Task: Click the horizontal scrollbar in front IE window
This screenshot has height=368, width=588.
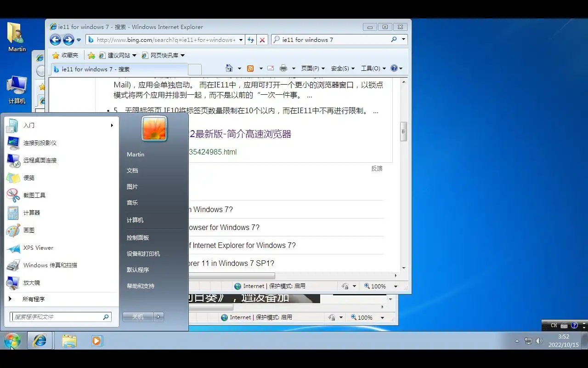Action: click(232, 276)
